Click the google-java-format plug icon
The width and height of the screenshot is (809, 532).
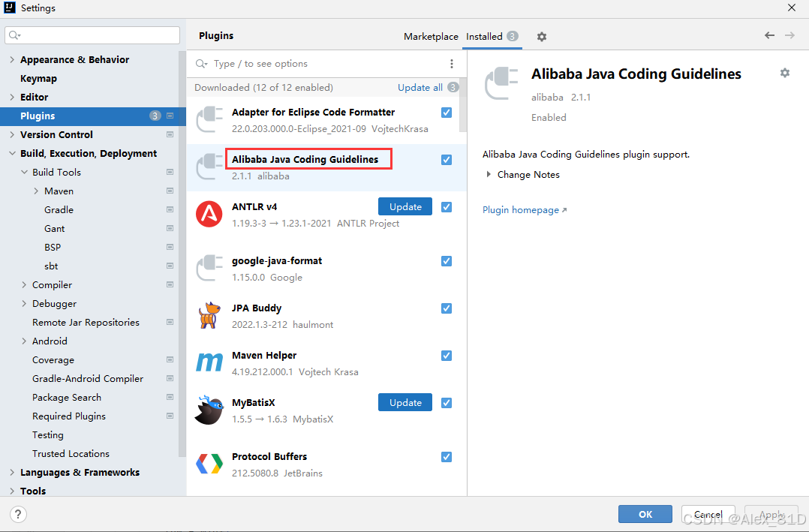pyautogui.click(x=209, y=268)
